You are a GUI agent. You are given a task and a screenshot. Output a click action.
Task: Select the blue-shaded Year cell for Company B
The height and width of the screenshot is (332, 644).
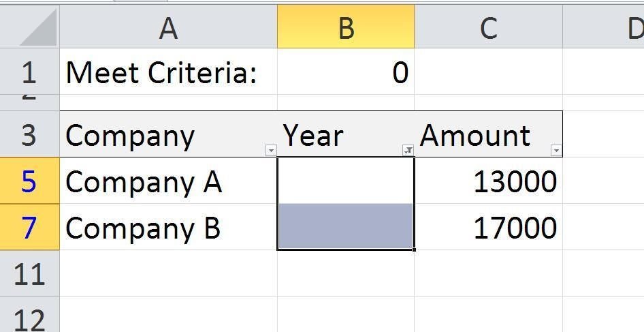click(x=346, y=227)
